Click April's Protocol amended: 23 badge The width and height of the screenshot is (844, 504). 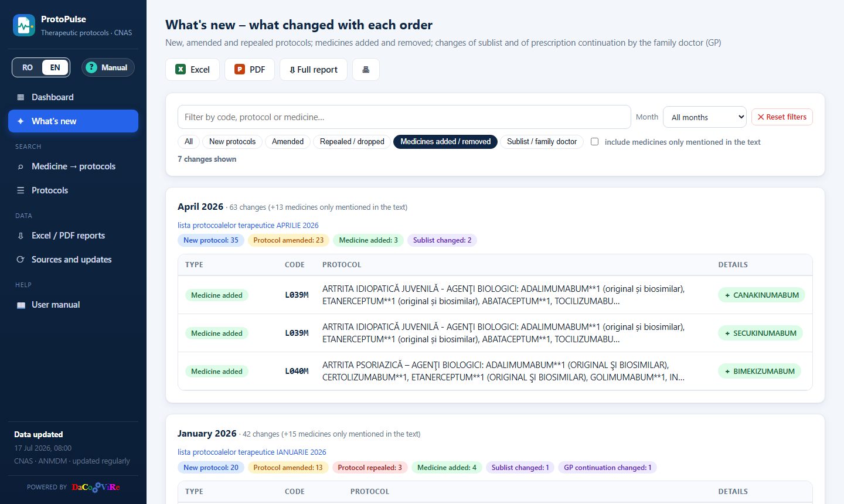point(288,240)
